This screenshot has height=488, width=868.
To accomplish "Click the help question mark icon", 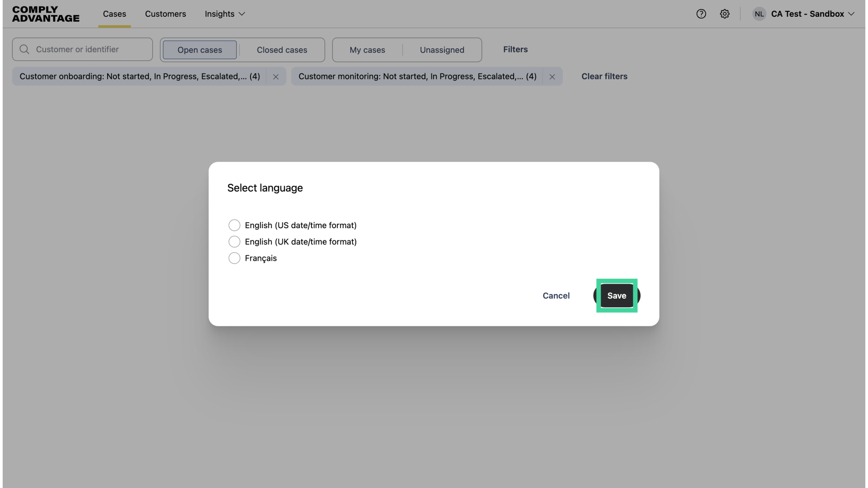I will click(701, 14).
